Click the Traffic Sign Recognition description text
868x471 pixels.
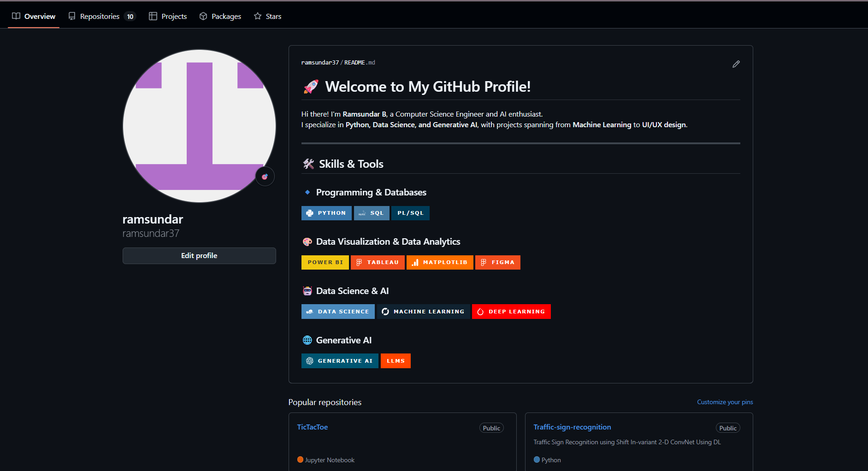point(627,442)
